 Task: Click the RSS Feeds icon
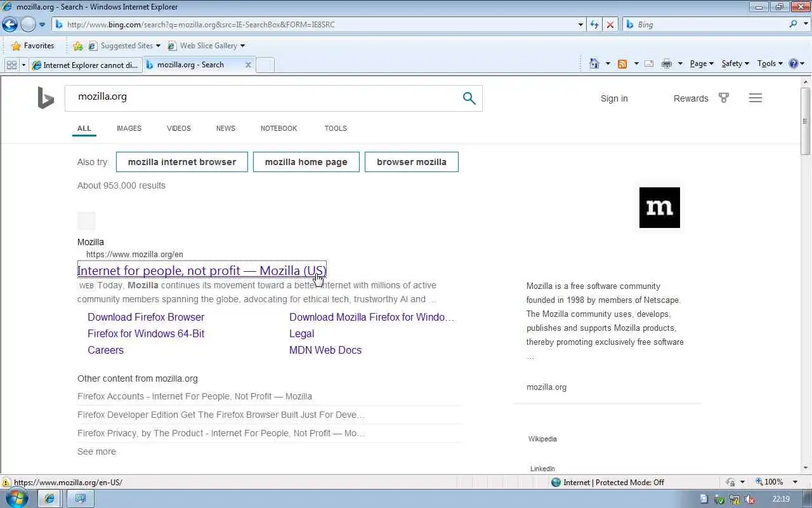622,63
